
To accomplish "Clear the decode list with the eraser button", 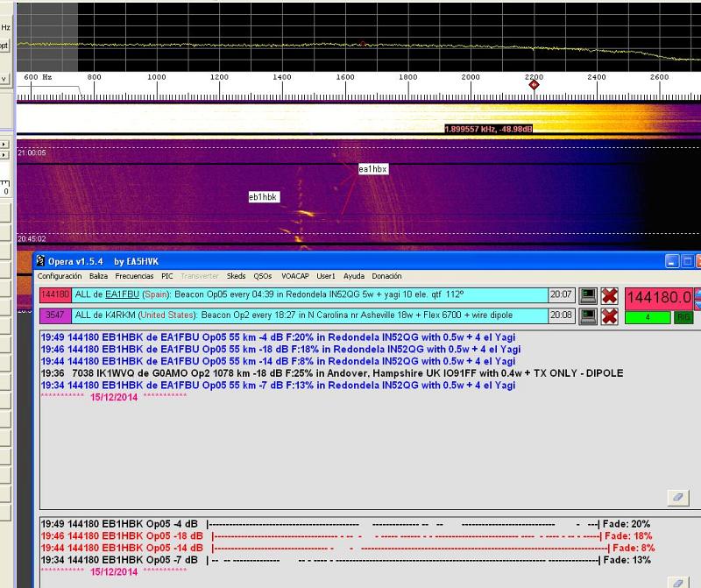I will [x=676, y=497].
